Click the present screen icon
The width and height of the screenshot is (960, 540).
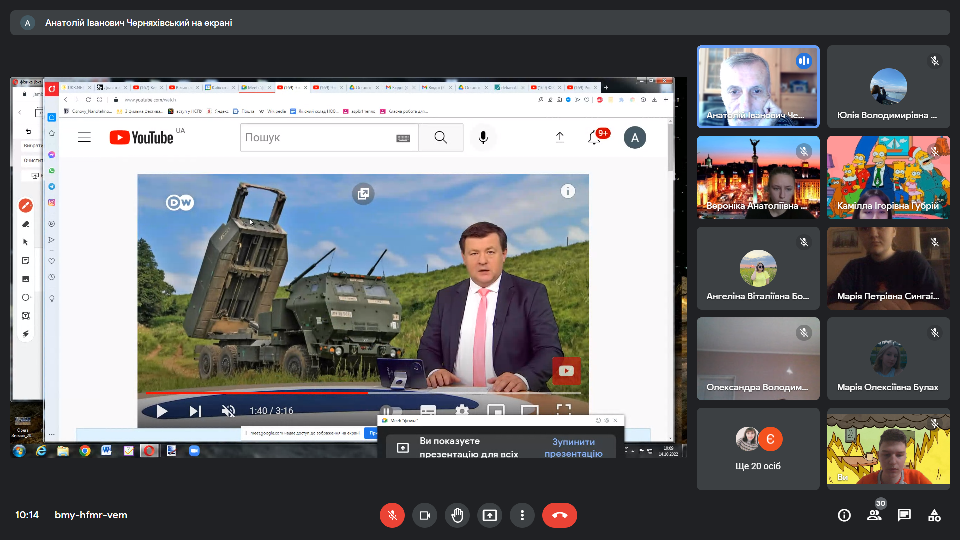[489, 515]
